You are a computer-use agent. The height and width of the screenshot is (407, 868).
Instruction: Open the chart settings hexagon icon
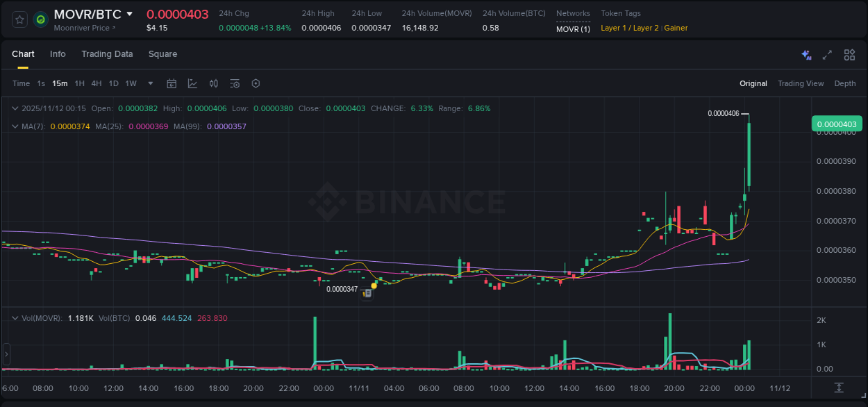256,83
